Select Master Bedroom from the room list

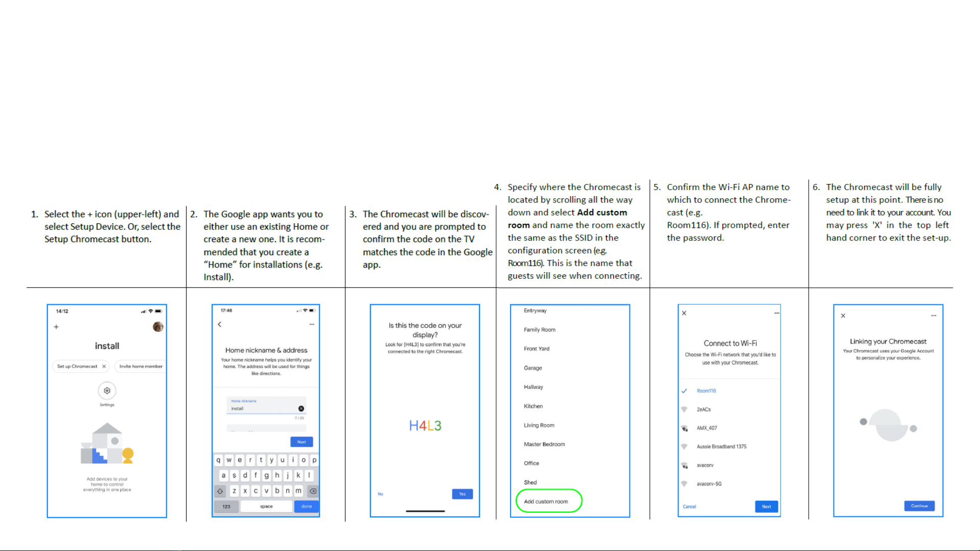pyautogui.click(x=544, y=444)
